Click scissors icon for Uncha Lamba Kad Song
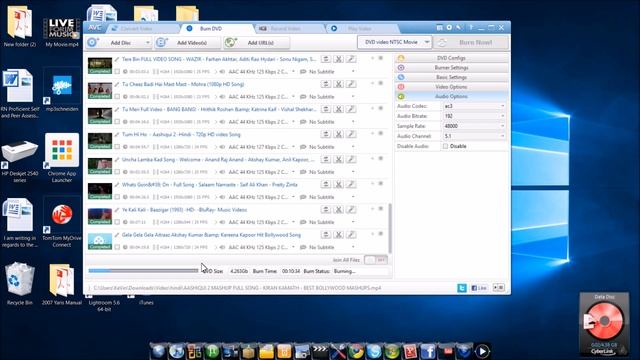The image size is (640, 360). [x=338, y=160]
